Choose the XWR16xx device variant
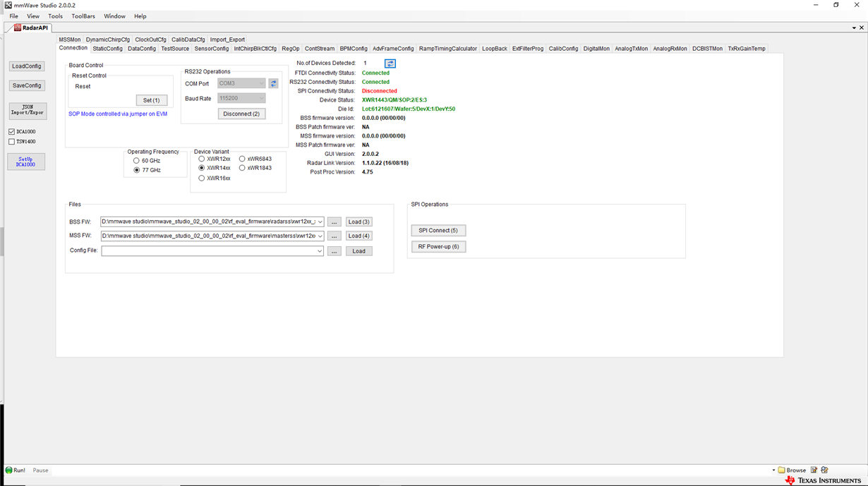Viewport: 868px width, 486px height. (201, 178)
